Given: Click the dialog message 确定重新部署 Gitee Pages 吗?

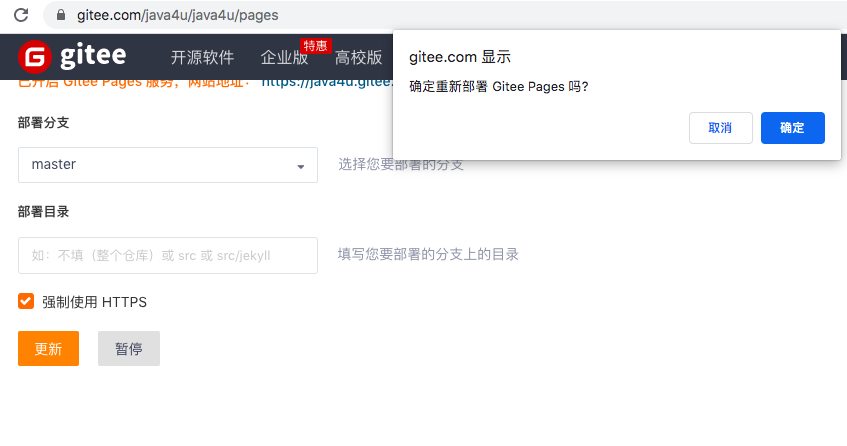Looking at the screenshot, I should (499, 86).
